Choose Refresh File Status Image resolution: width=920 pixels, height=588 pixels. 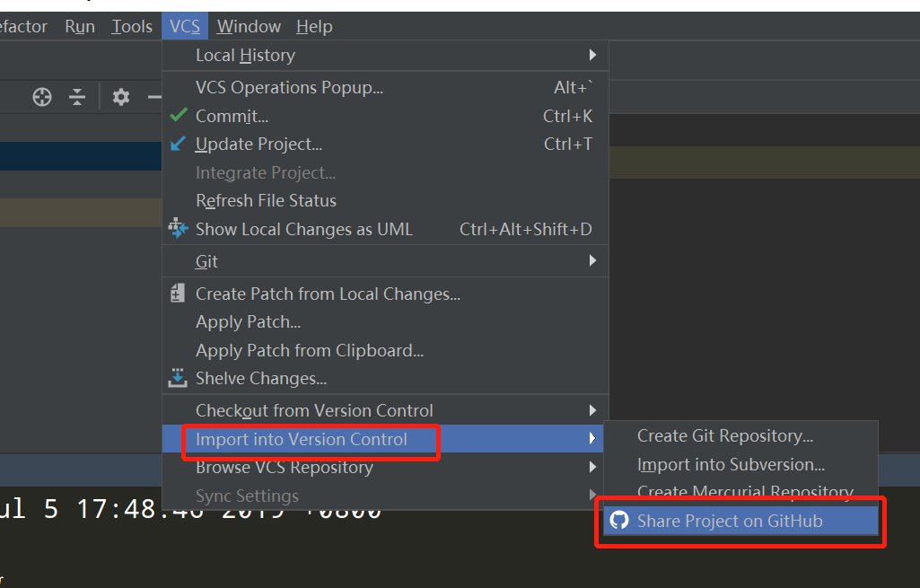click(385, 201)
